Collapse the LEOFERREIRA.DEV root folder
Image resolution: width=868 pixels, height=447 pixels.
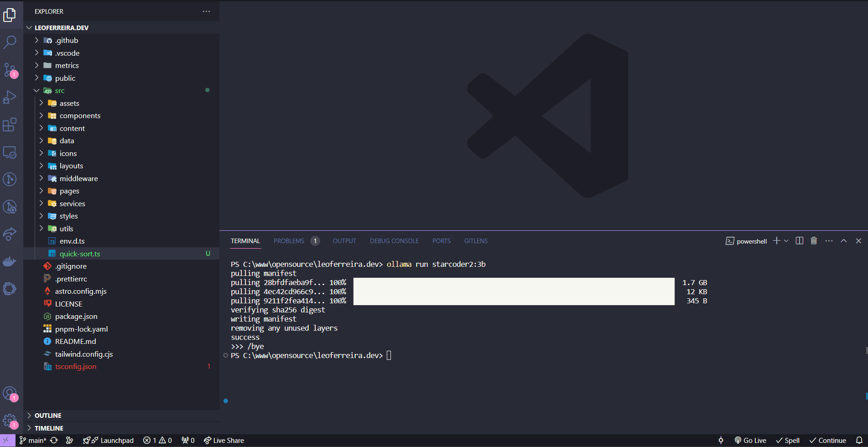tap(121, 28)
